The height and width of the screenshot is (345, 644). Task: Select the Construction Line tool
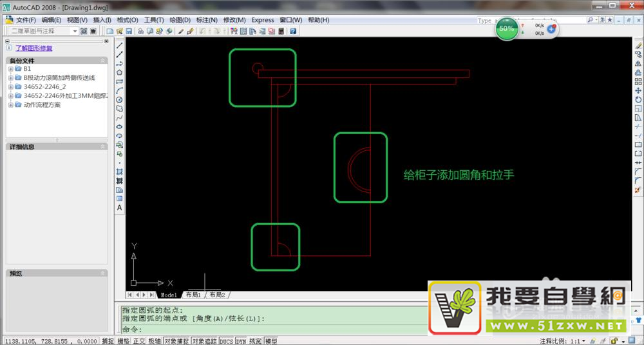click(120, 54)
